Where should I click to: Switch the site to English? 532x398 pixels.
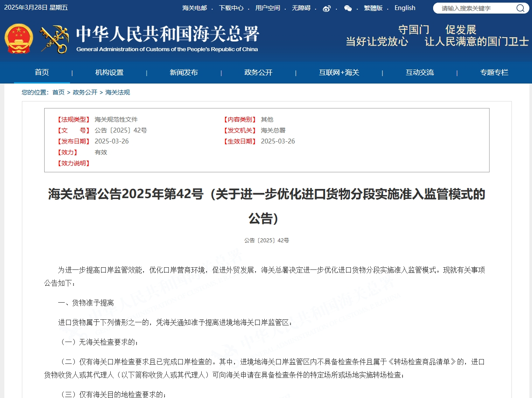coord(404,8)
